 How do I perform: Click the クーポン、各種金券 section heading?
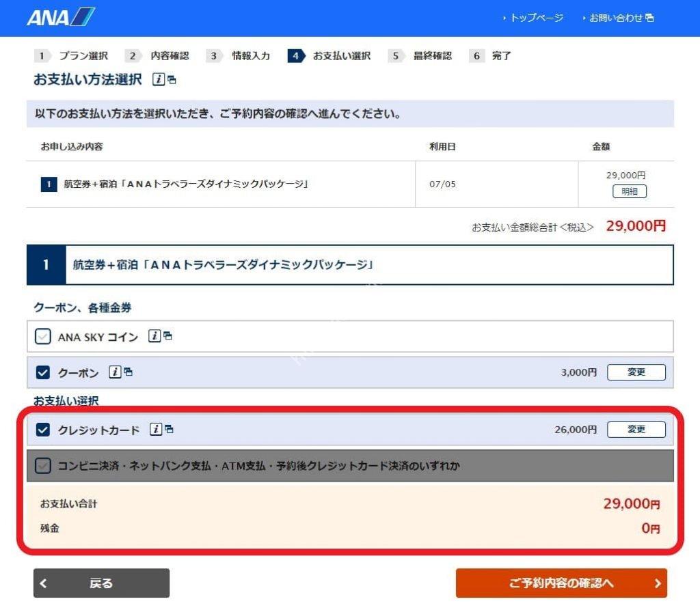[x=83, y=307]
